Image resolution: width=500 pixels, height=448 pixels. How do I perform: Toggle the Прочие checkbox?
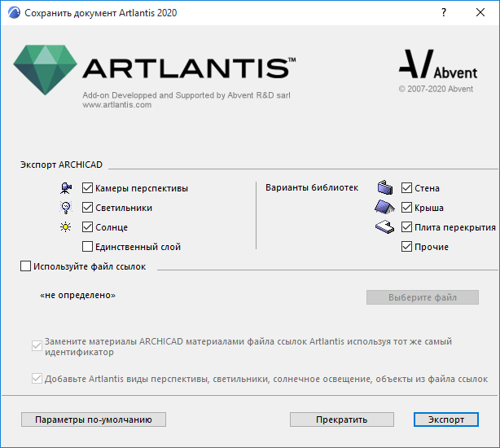(406, 247)
